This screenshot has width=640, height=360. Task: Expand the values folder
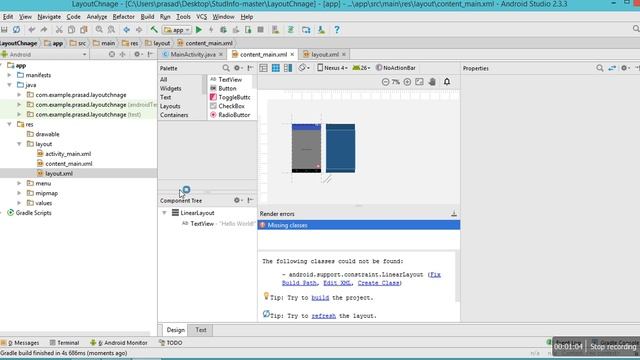(19, 203)
